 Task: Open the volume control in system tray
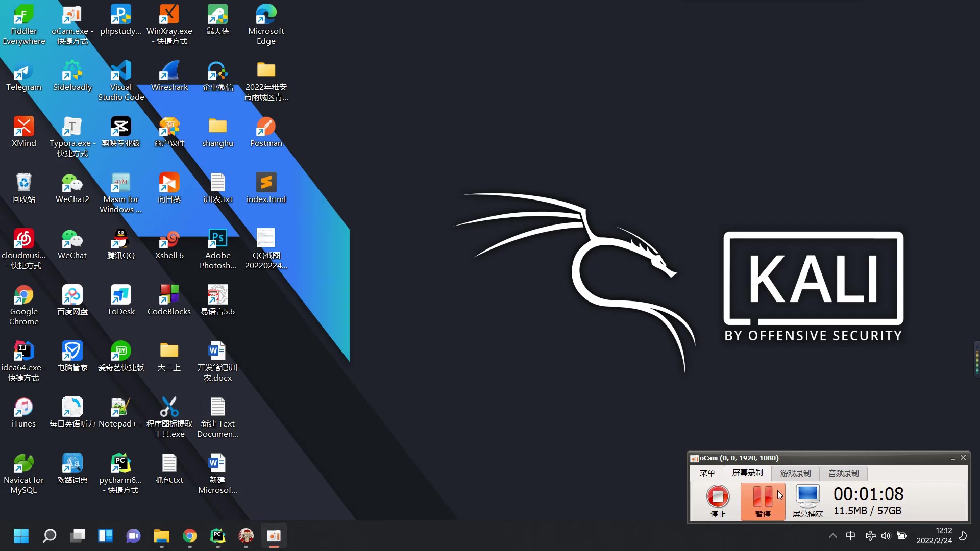click(x=886, y=536)
